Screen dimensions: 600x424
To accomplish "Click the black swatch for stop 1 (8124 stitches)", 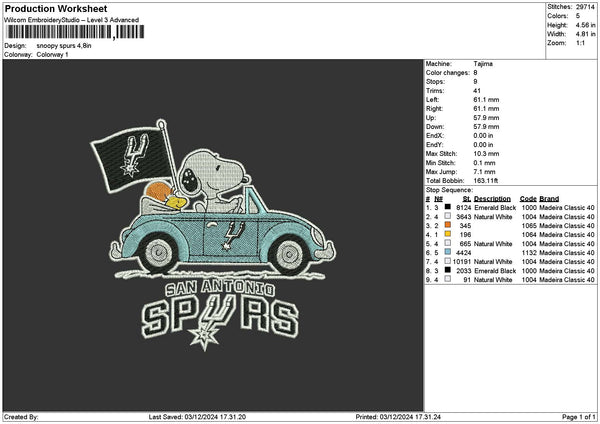I will point(447,207).
